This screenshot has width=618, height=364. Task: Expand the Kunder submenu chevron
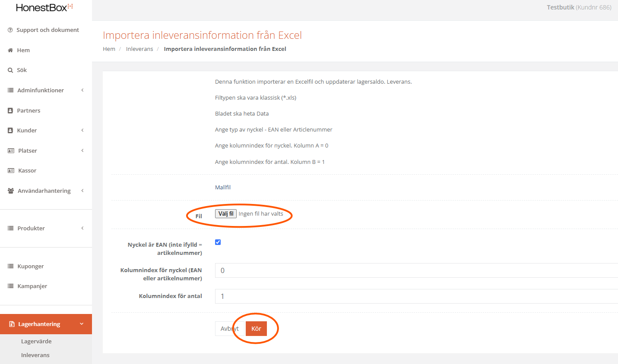coord(82,130)
